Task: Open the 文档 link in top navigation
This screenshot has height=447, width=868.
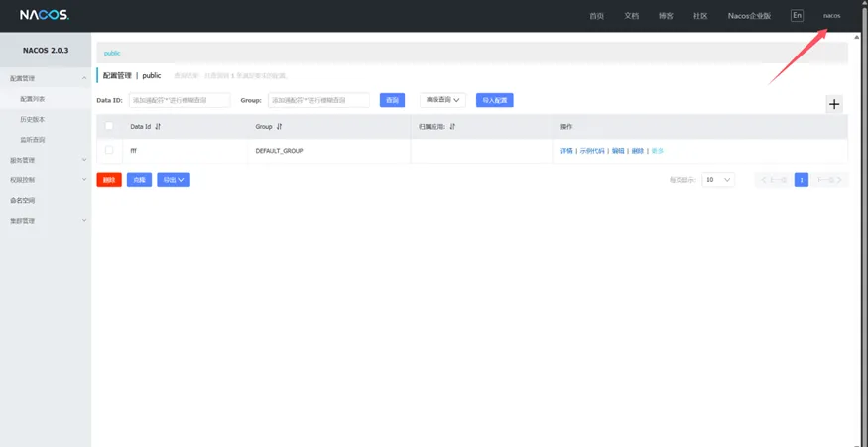Action: (631, 16)
